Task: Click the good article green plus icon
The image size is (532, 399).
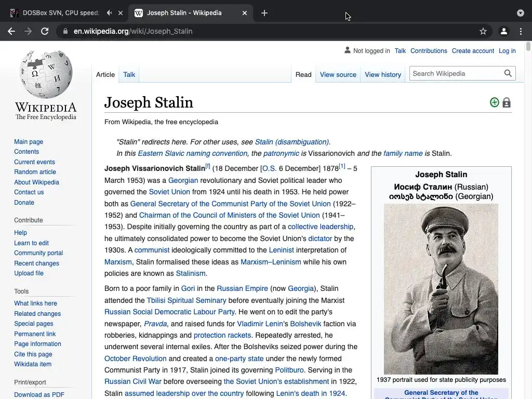Action: click(495, 102)
